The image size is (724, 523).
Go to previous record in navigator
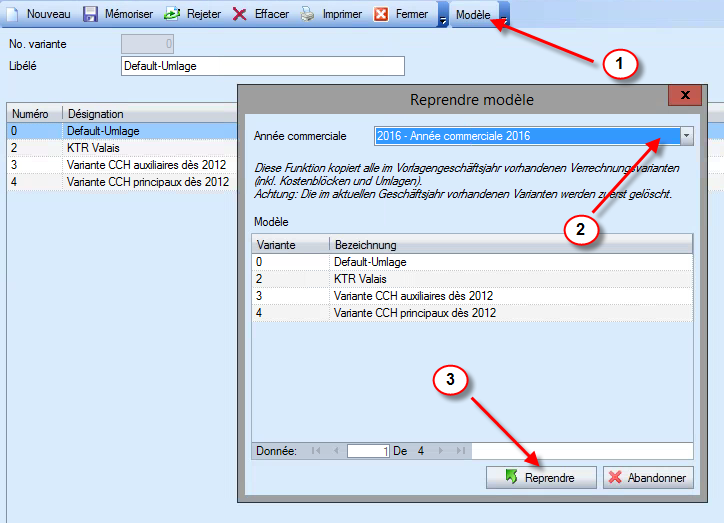pyautogui.click(x=336, y=451)
